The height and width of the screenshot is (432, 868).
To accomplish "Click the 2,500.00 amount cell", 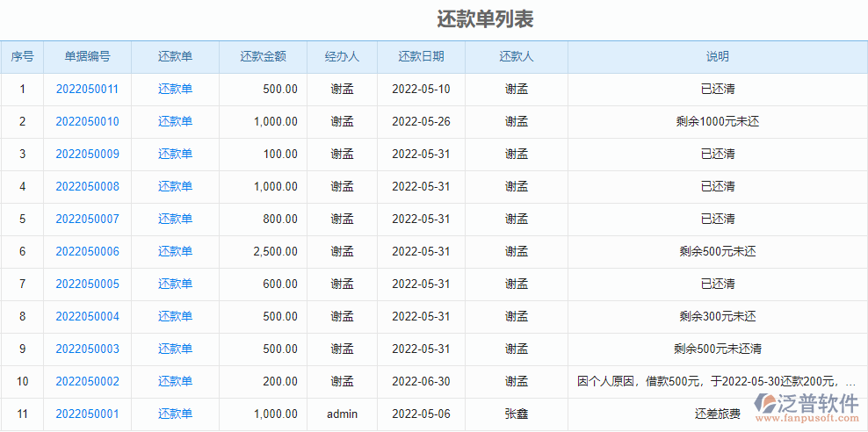I will coord(275,251).
